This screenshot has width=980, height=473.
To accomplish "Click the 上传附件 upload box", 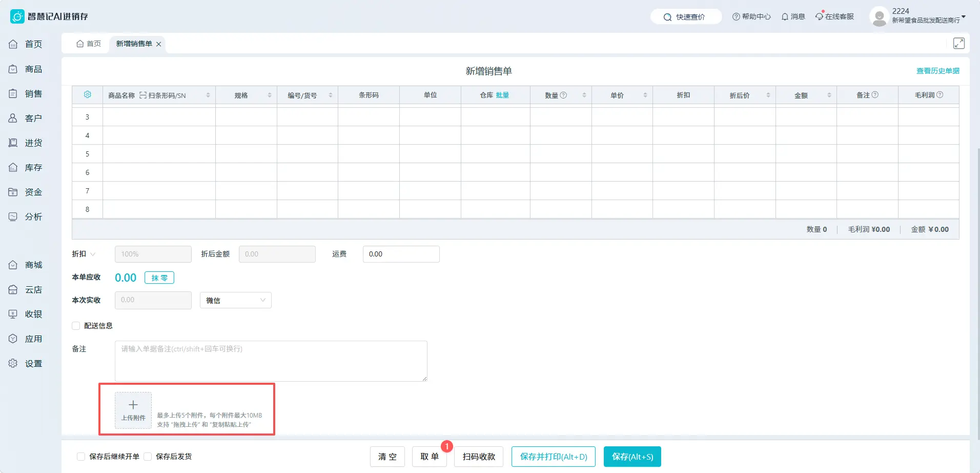I will [133, 410].
